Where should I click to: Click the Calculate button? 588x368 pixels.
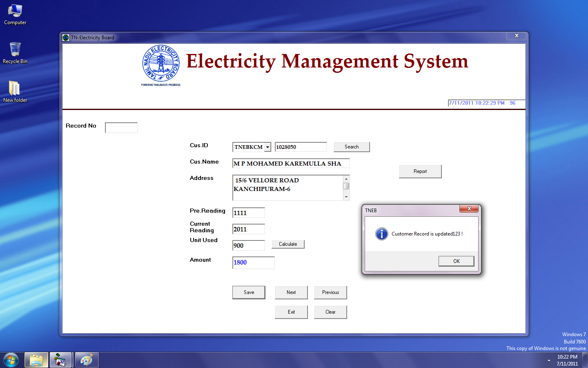pyautogui.click(x=288, y=244)
